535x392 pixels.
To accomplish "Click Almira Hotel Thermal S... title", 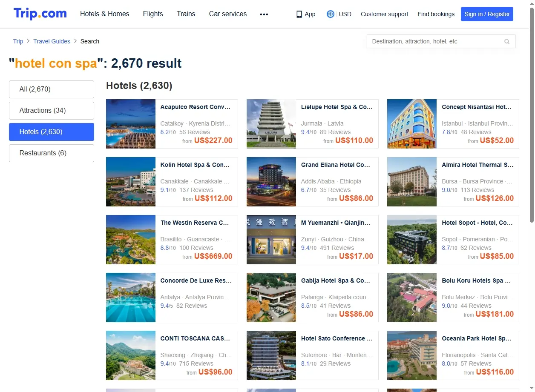I will click(x=477, y=165).
